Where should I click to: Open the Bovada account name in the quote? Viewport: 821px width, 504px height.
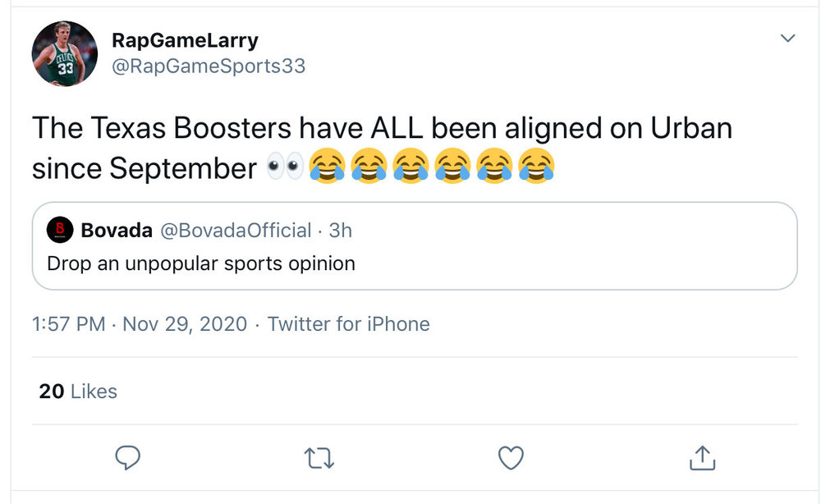click(x=117, y=231)
